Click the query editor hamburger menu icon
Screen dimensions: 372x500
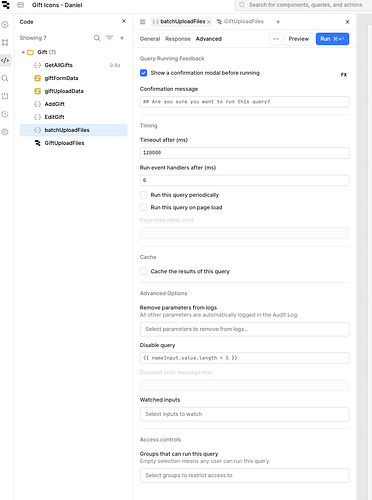point(143,22)
